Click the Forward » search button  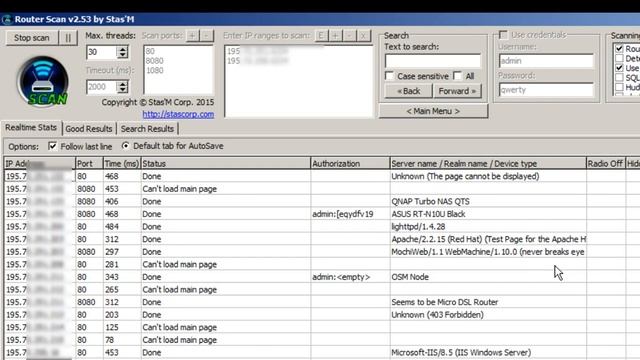pos(457,91)
